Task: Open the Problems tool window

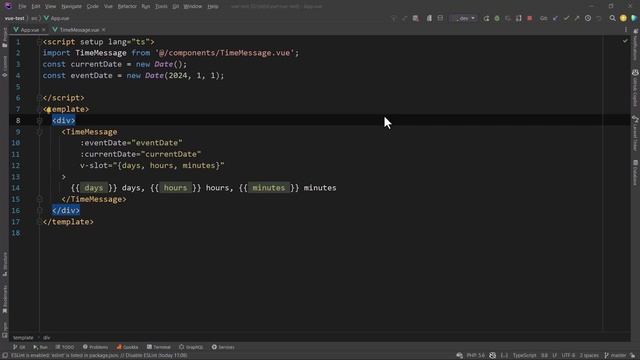Action: (x=96, y=347)
